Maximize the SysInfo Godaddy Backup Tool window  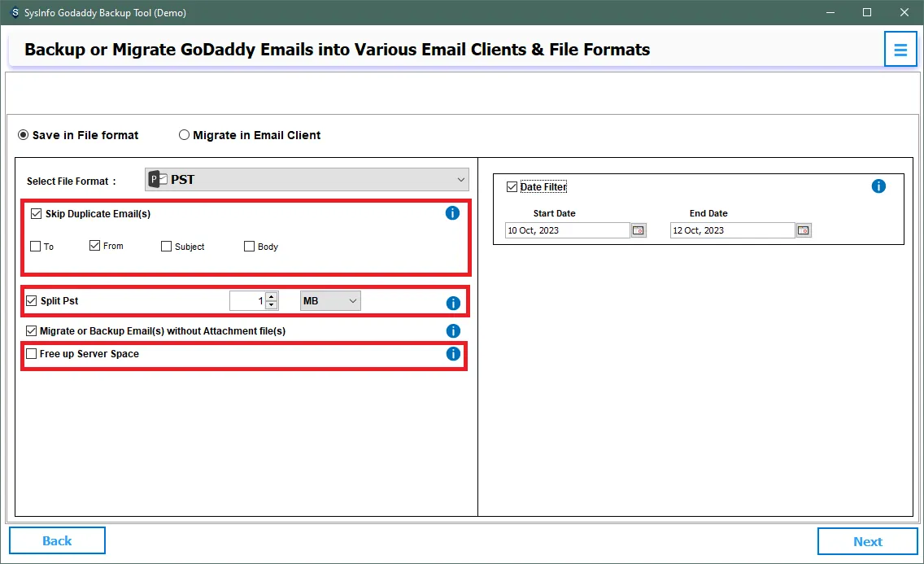pos(867,12)
